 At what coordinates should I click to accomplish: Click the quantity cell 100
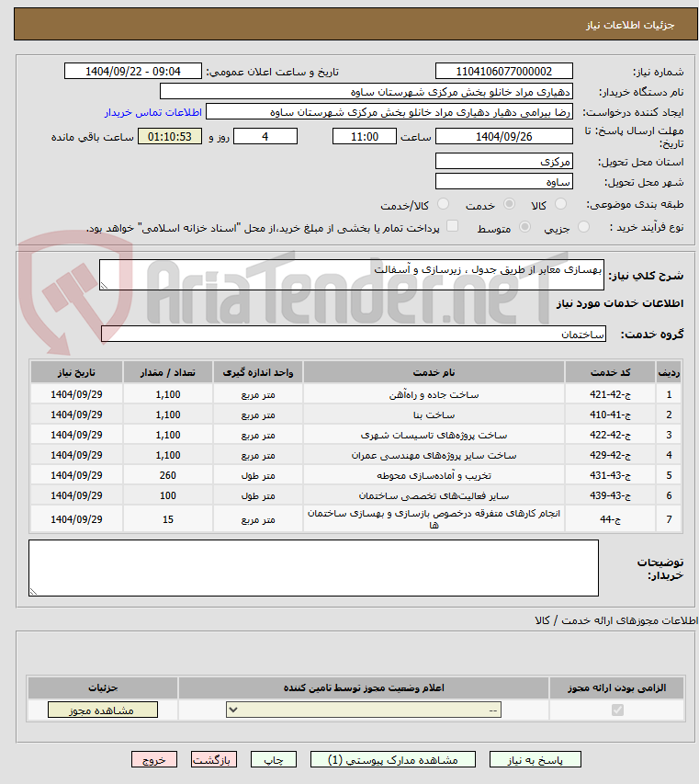tap(168, 495)
